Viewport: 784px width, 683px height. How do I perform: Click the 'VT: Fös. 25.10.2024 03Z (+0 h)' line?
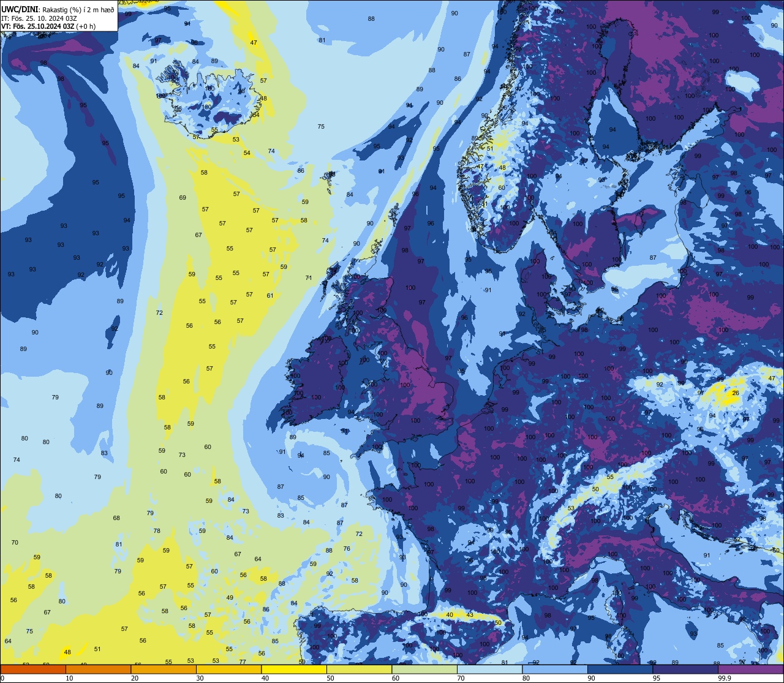pyautogui.click(x=48, y=27)
